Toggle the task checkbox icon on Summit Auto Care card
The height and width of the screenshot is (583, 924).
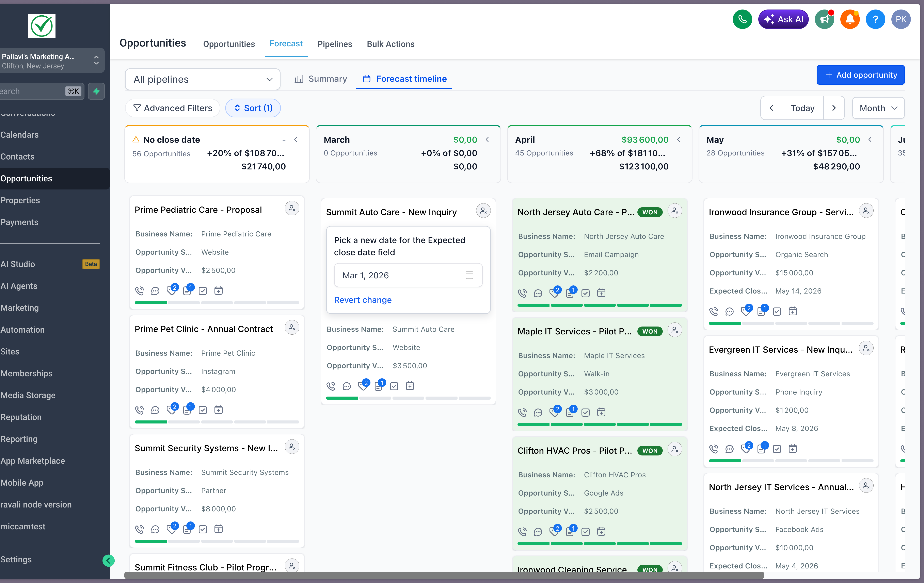(x=394, y=386)
